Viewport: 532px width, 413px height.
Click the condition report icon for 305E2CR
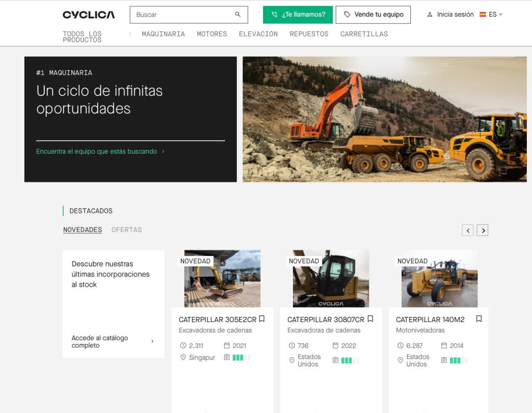(x=227, y=357)
